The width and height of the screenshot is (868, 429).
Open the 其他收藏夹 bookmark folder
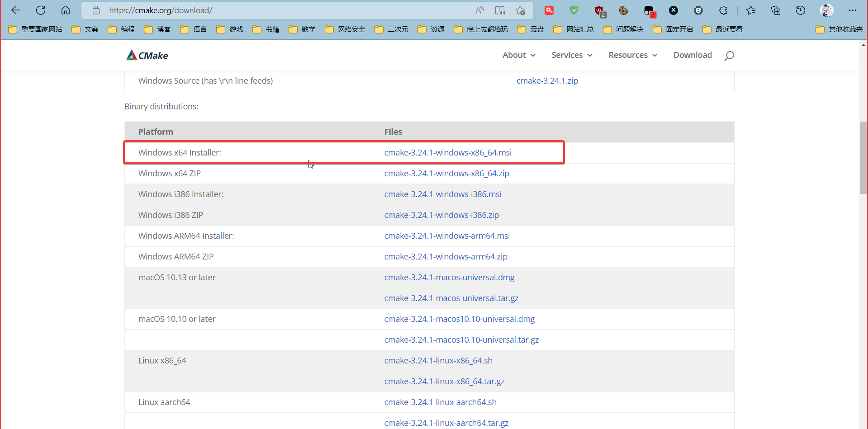pos(839,29)
